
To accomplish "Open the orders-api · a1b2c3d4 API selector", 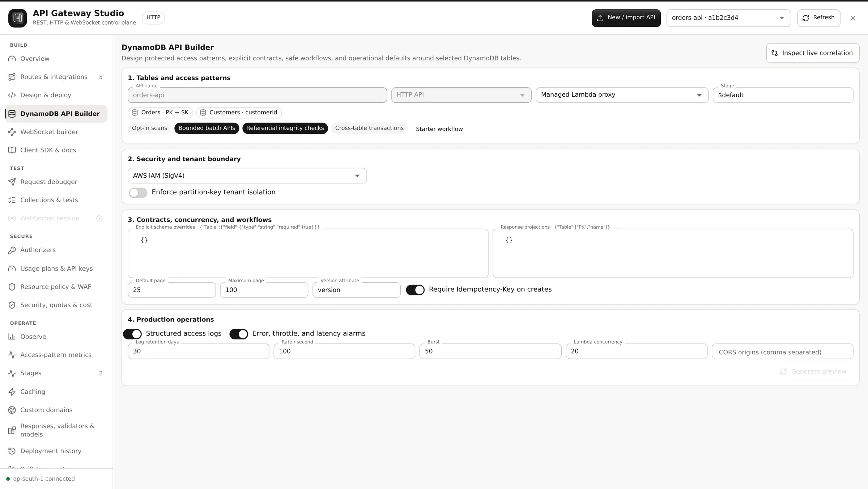I will [x=728, y=18].
